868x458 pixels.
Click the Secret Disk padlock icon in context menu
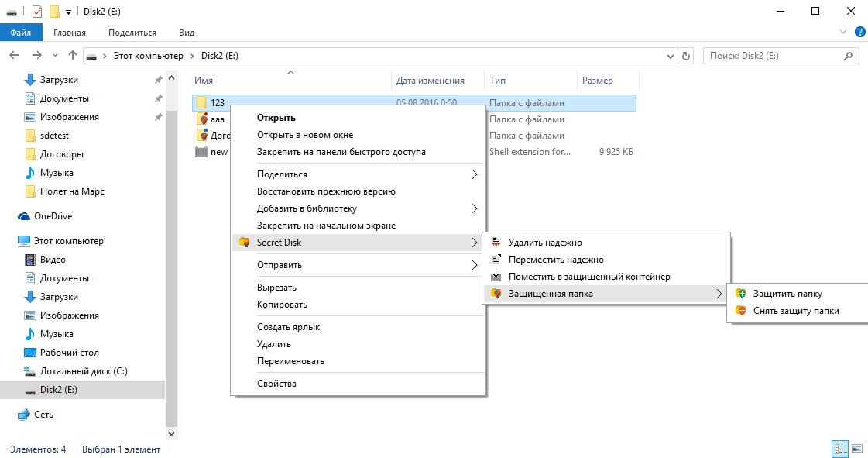coord(245,242)
